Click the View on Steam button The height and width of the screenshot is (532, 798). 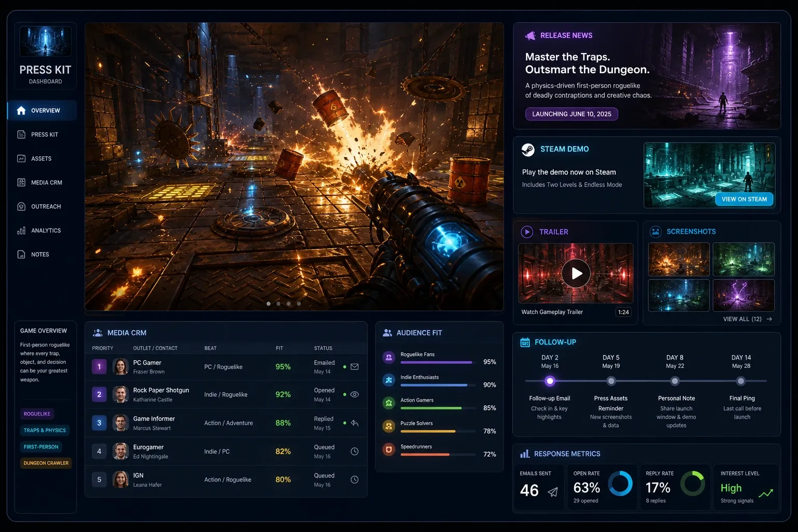tap(744, 199)
